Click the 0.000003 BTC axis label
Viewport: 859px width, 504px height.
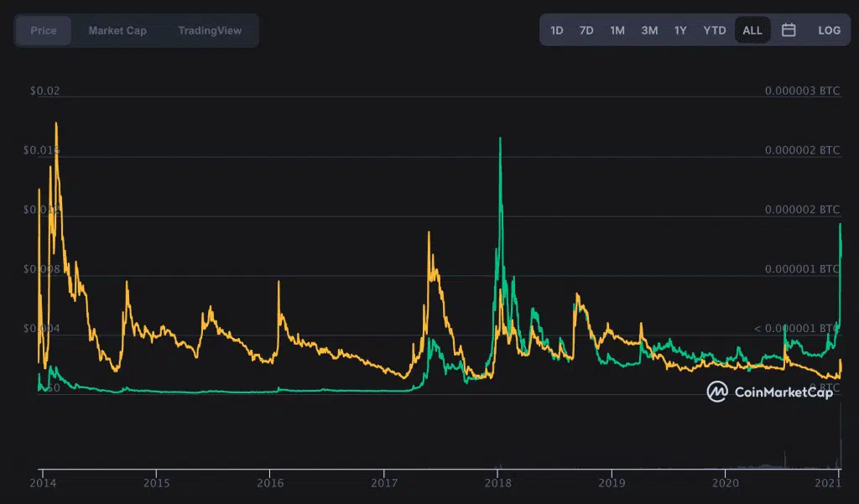coord(802,91)
